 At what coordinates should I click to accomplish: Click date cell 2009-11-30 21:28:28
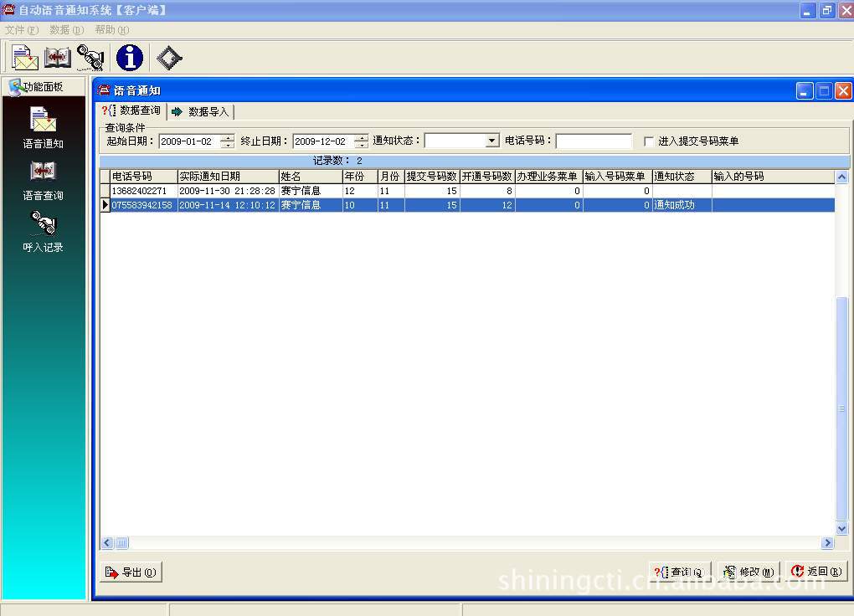227,191
